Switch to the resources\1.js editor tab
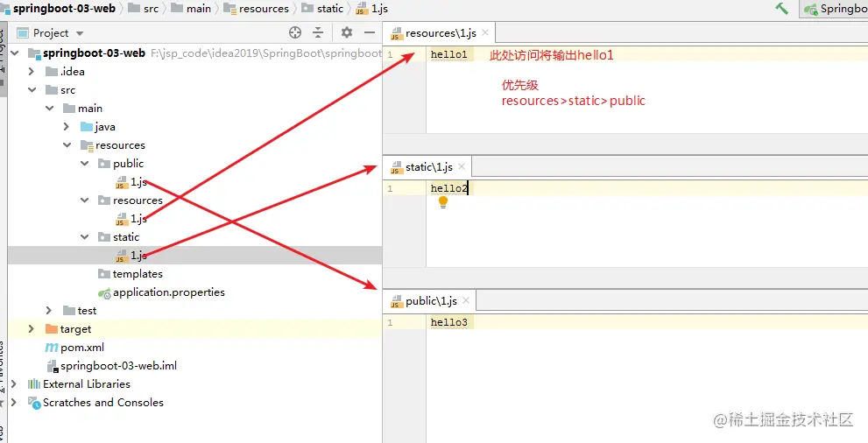 pos(441,33)
